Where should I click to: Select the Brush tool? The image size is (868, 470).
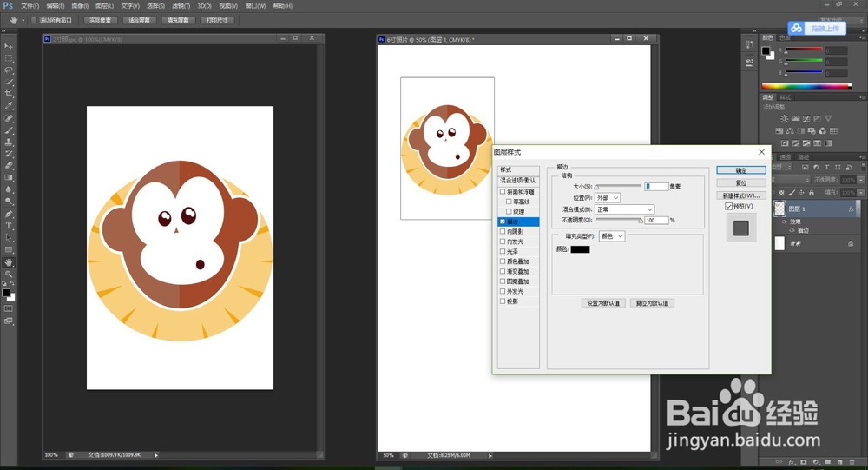tap(9, 131)
